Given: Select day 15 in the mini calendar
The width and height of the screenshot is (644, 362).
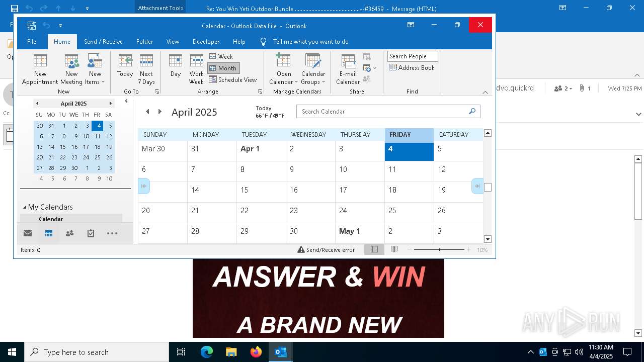Looking at the screenshot, I should tap(63, 147).
